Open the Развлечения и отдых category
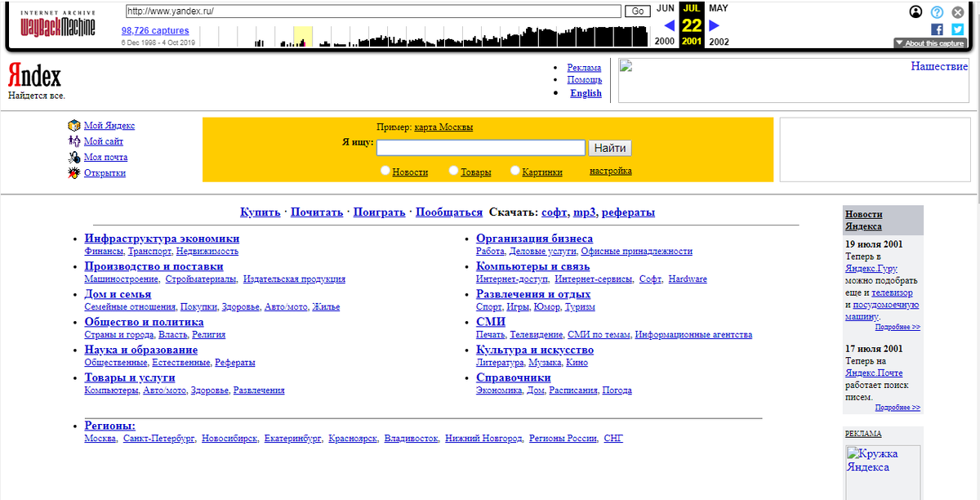This screenshot has height=500, width=980. pyautogui.click(x=533, y=294)
